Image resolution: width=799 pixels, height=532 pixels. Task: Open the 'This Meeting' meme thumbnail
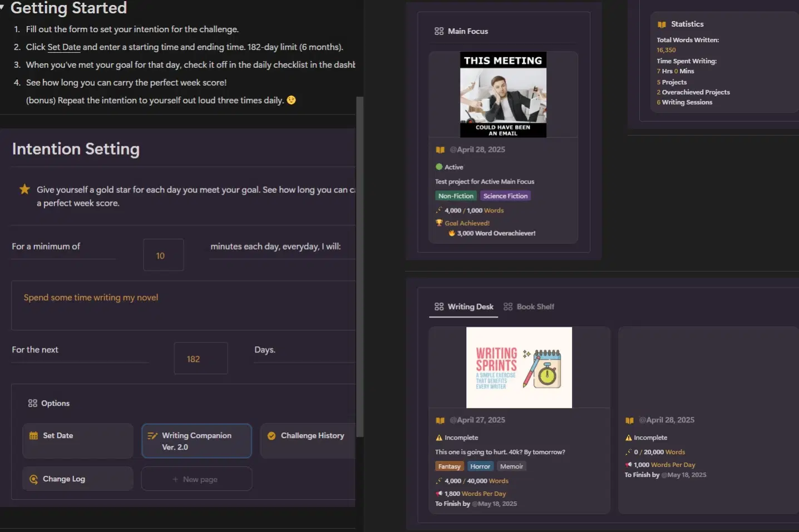(503, 95)
